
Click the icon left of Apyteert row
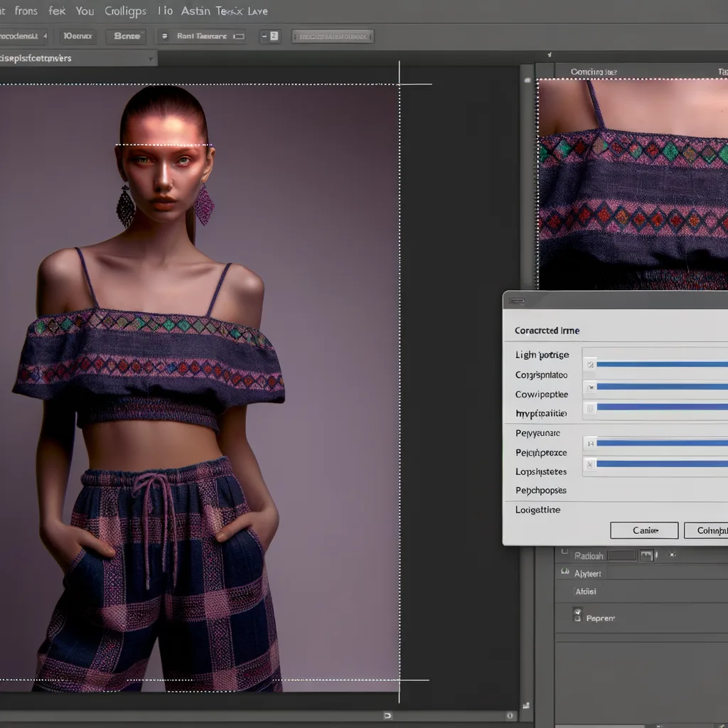pyautogui.click(x=564, y=572)
